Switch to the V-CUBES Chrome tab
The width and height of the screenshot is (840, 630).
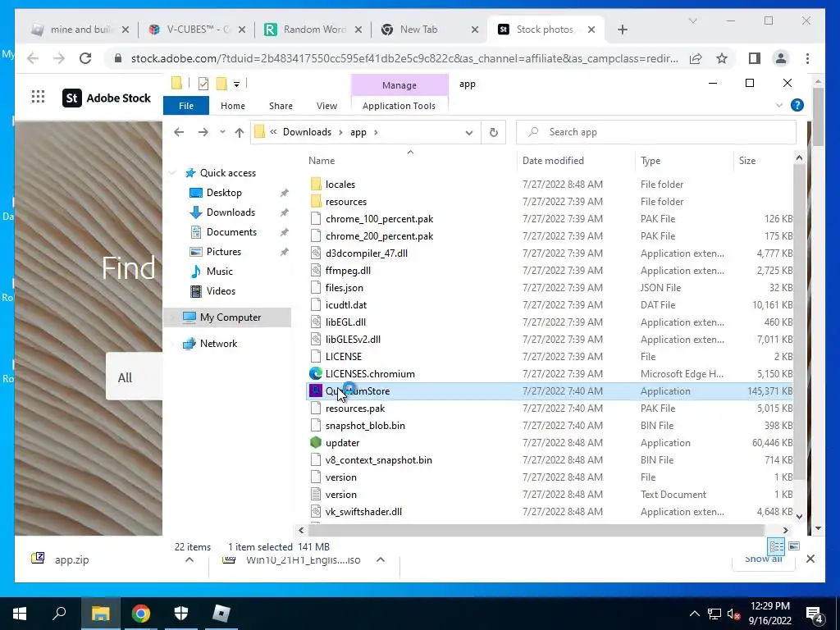click(198, 30)
